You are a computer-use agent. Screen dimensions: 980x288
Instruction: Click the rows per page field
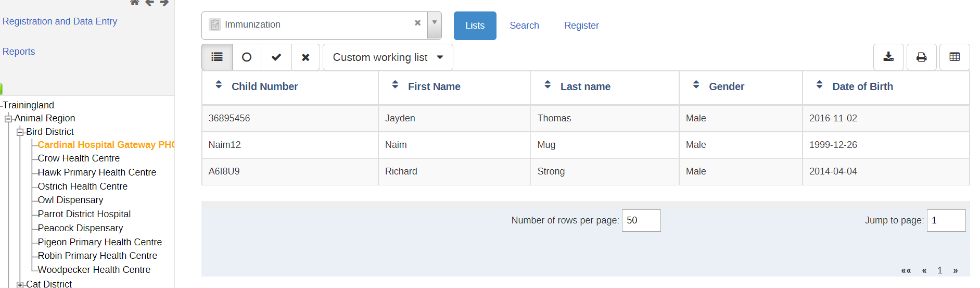(641, 220)
